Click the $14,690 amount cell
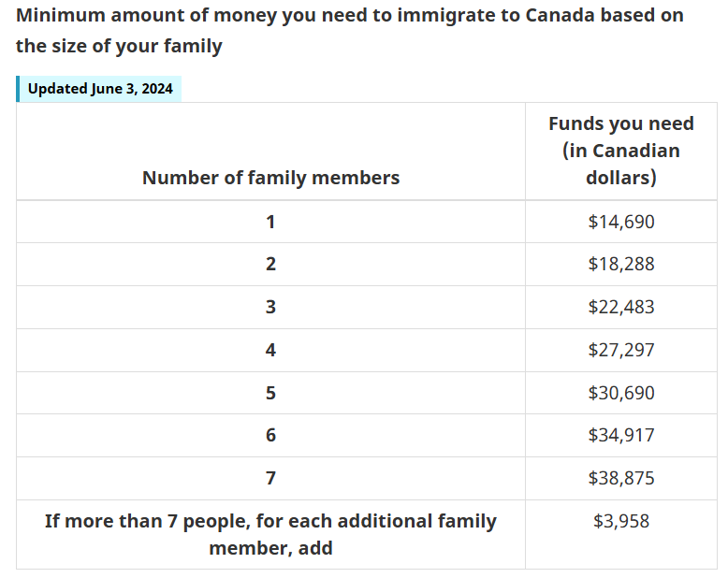 [x=621, y=222]
